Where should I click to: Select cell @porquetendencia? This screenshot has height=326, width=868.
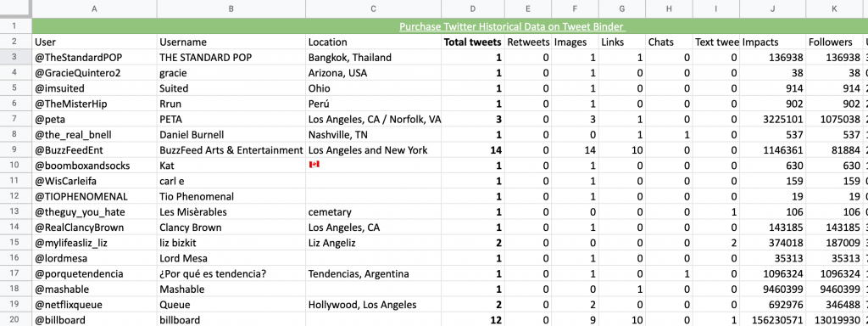[94, 274]
